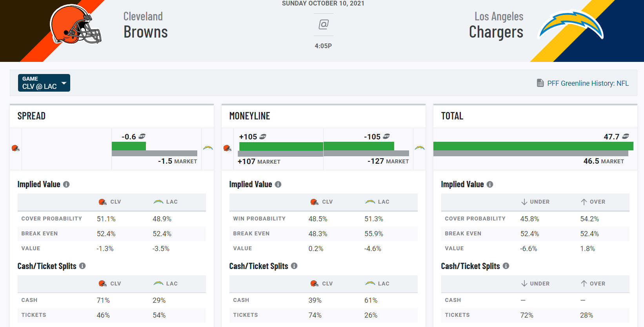The height and width of the screenshot is (327, 644).
Task: Click Browns icon in Spread Implied Value header
Action: tap(103, 202)
